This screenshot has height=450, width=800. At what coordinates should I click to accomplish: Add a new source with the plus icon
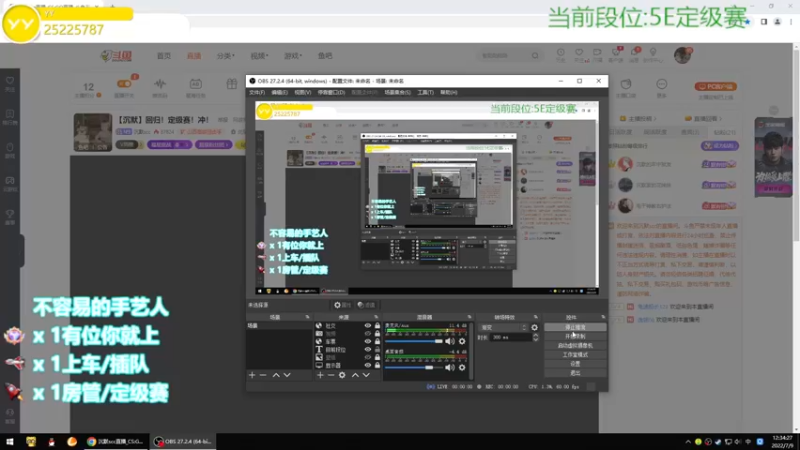320,375
